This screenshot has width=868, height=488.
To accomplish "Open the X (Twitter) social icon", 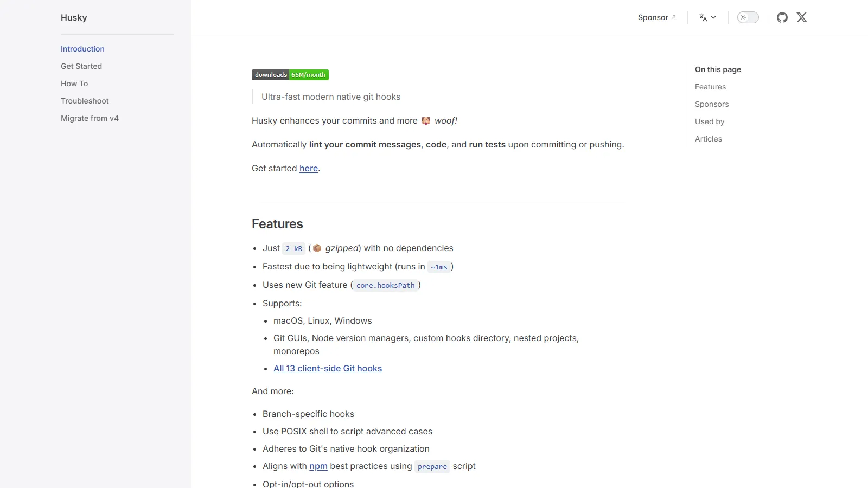I will (802, 17).
